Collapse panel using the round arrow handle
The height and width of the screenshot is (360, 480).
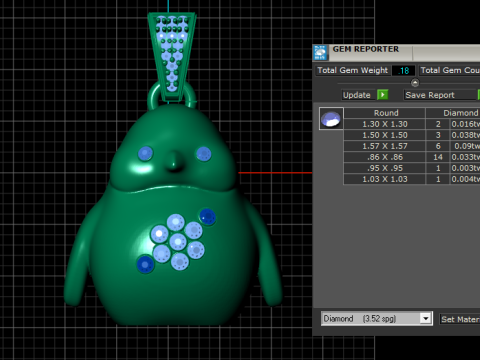coord(415,82)
